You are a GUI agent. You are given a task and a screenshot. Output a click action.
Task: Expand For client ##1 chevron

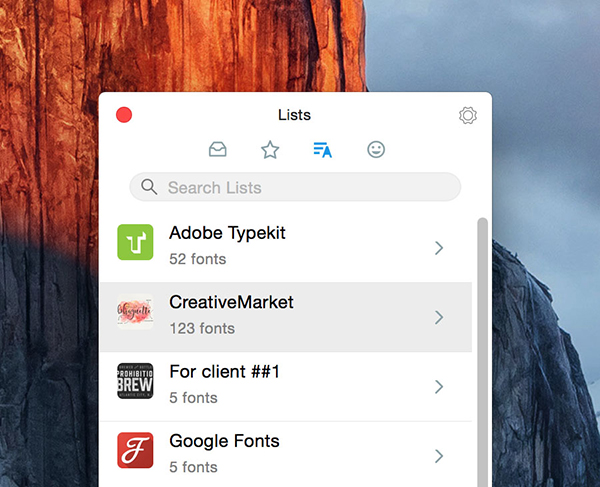point(439,387)
